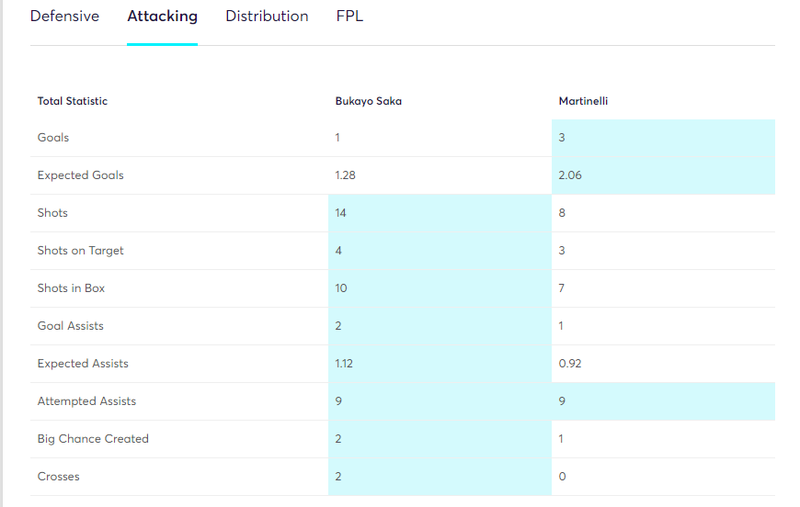Select Martinelli's Expected Assists value 0.92
This screenshot has width=800, height=507.
tap(570, 364)
